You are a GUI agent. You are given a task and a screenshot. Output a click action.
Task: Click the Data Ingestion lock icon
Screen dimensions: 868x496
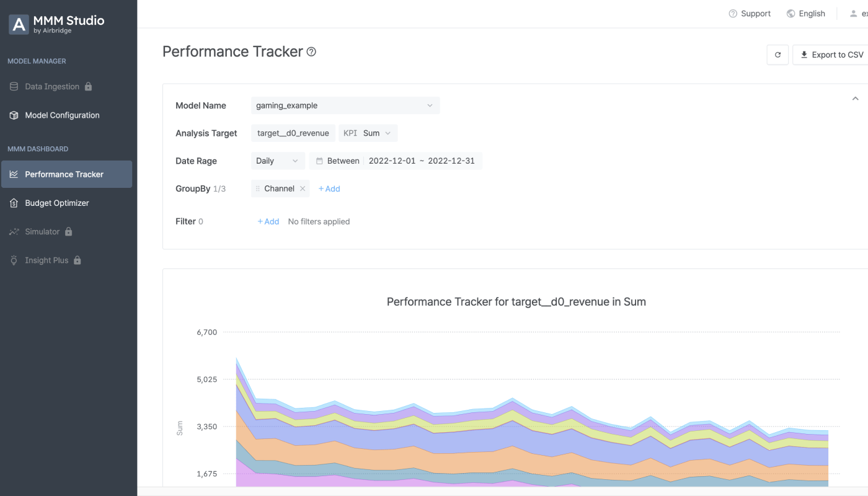88,86
